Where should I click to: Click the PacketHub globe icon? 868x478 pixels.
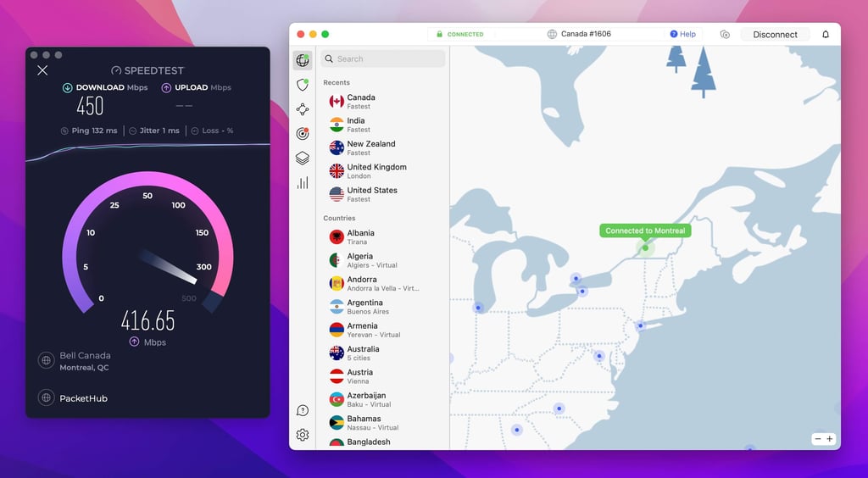click(x=46, y=397)
